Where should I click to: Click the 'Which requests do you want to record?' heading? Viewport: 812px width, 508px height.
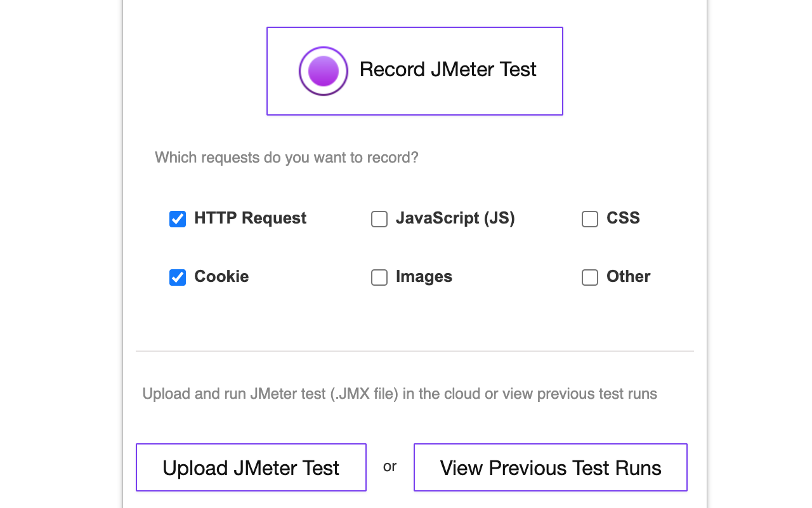287,157
